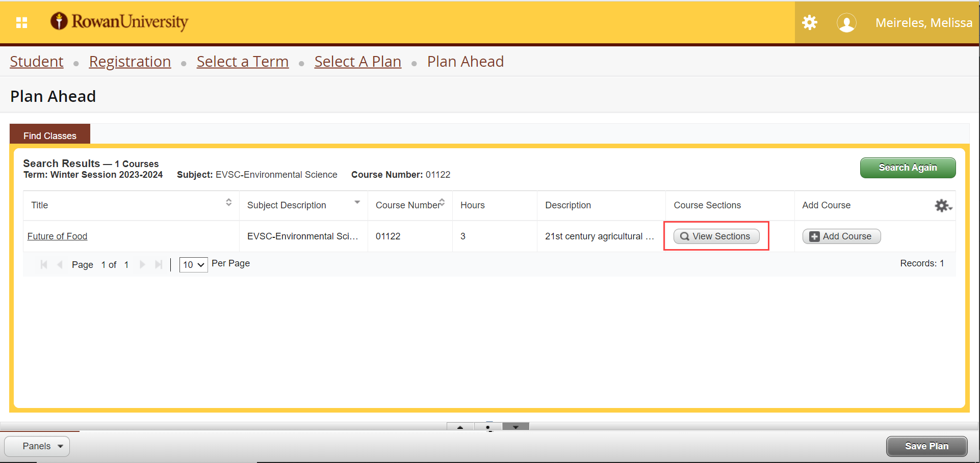Click the View Sections button
Screen dimensions: 980x463
[716, 236]
